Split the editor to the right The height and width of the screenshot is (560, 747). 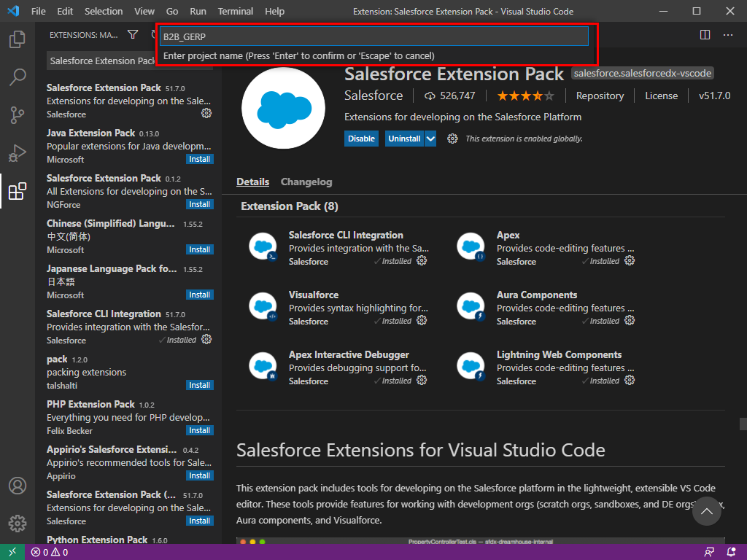pyautogui.click(x=705, y=34)
